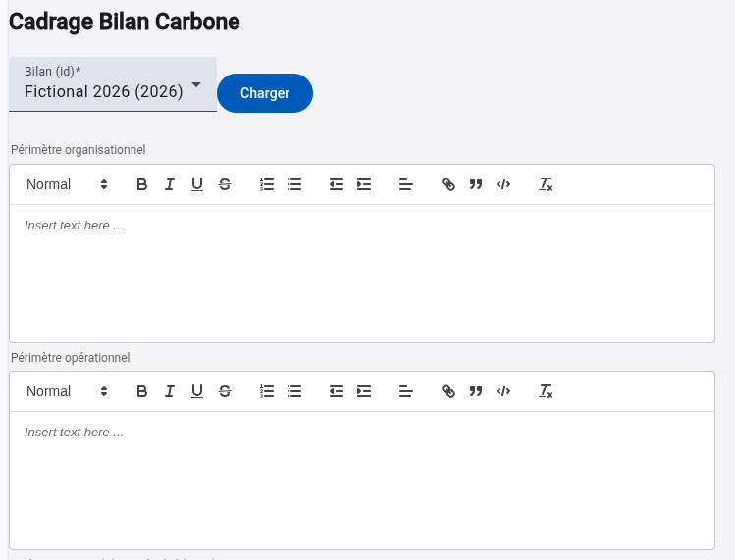Insert numbered list in Périmètre organisationnel editor
Image resolution: width=735 pixels, height=560 pixels.
[267, 184]
